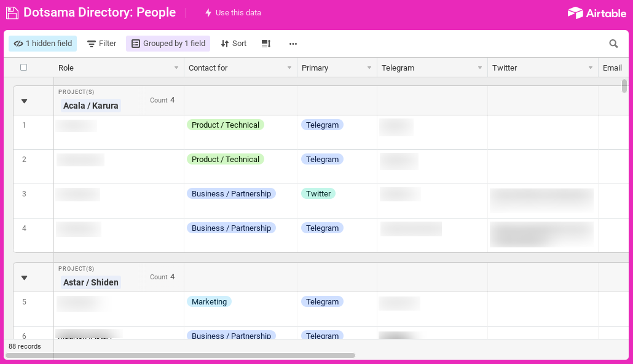Open the row height icon menu

(x=266, y=44)
